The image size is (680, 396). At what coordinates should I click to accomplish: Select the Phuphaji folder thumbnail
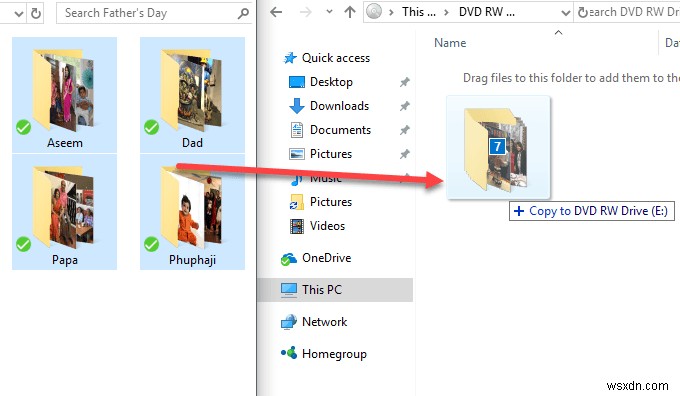click(x=192, y=212)
